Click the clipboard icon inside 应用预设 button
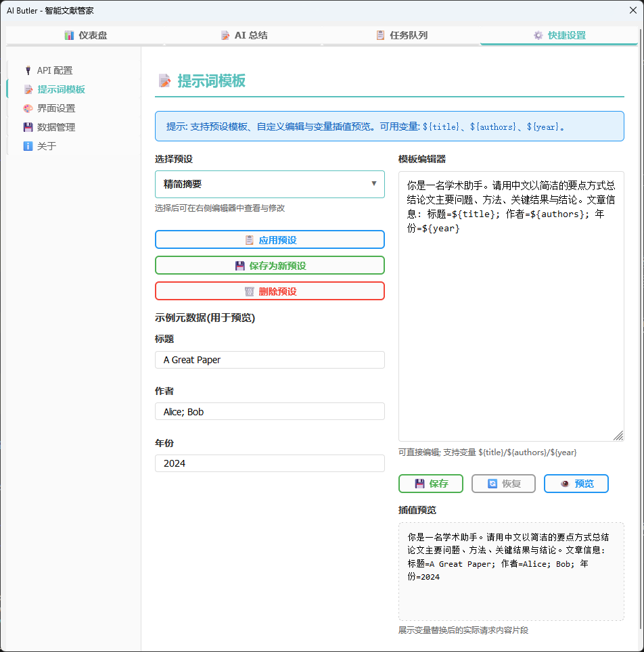 (x=248, y=239)
